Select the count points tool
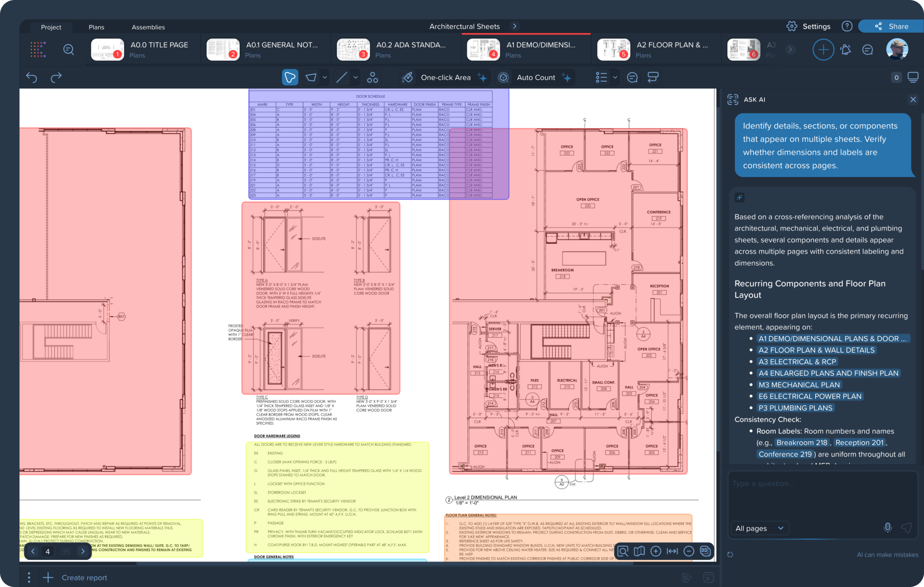 (372, 77)
